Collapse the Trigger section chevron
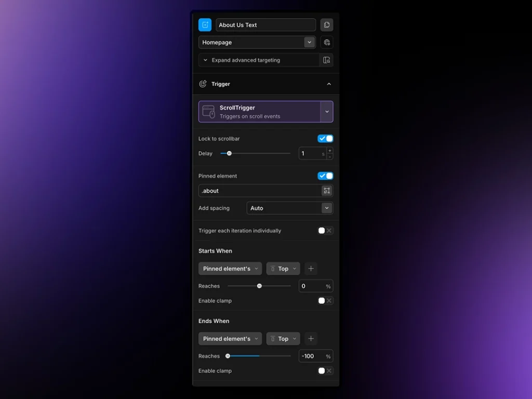The height and width of the screenshot is (399, 532). (329, 84)
